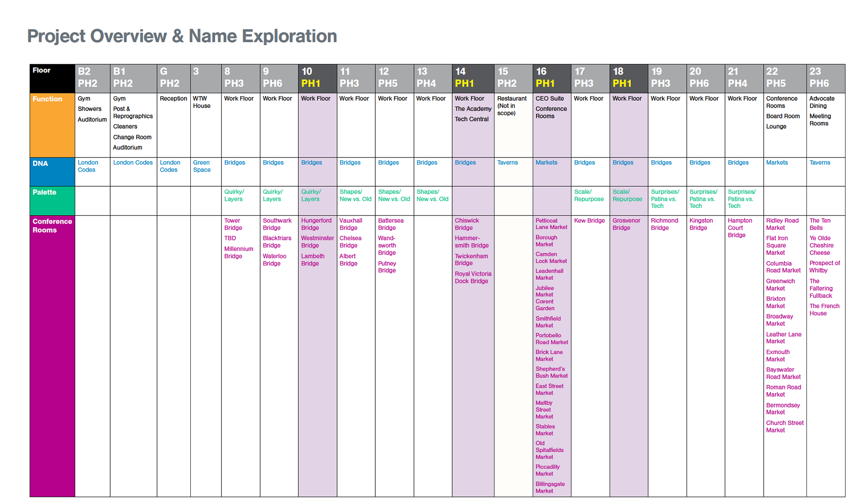Select 'The Ten Bells' room name
The width and height of the screenshot is (864, 504).
[x=819, y=224]
